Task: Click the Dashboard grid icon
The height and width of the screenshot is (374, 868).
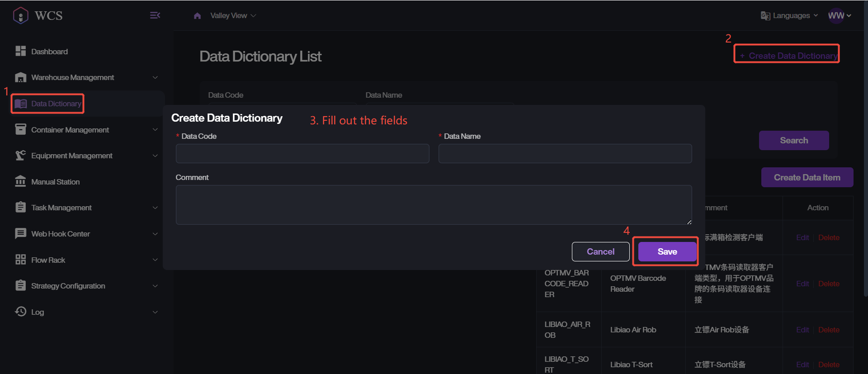Action: pyautogui.click(x=20, y=51)
